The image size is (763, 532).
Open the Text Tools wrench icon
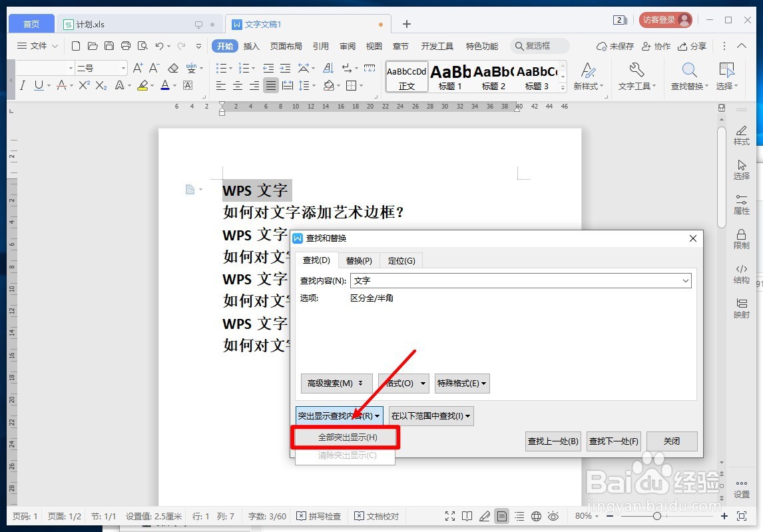coord(637,77)
